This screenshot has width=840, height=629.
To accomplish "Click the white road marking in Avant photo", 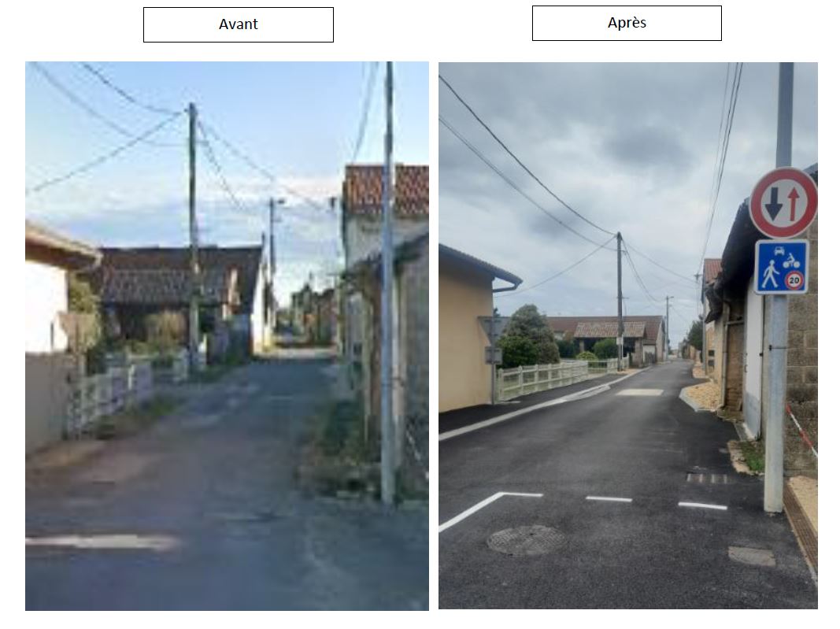I will (102, 542).
